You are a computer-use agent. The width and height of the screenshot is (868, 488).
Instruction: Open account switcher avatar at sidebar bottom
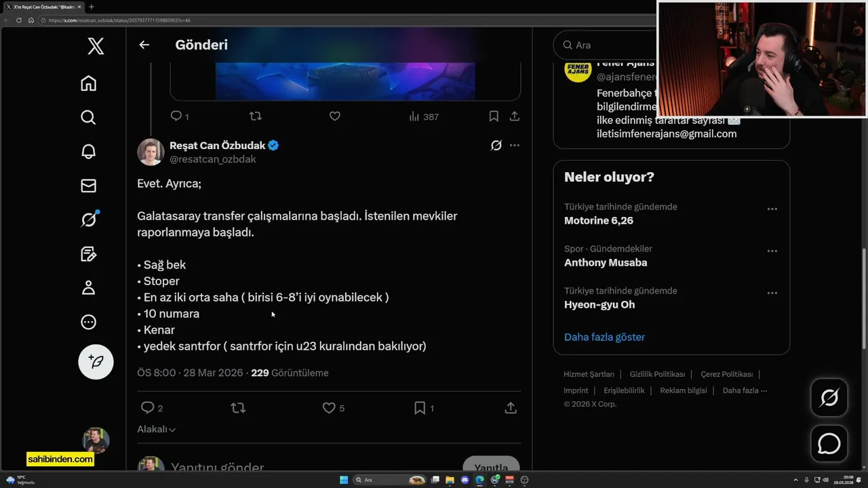(x=96, y=441)
